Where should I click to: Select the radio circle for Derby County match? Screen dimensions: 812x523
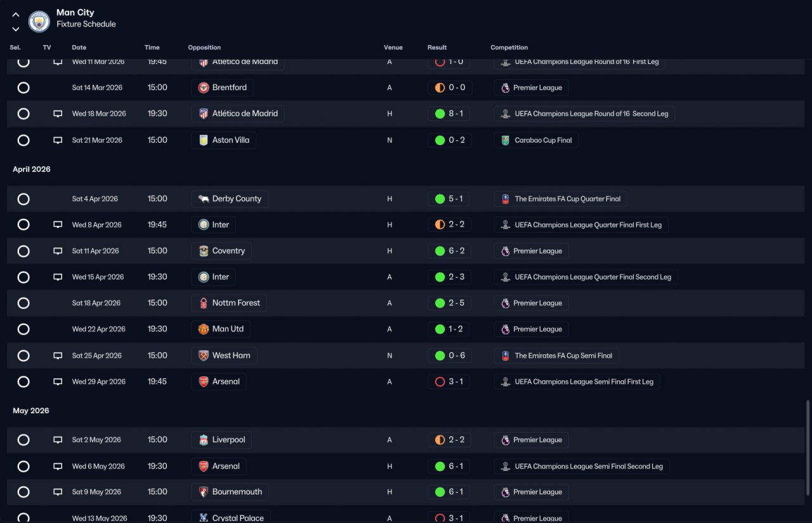click(23, 199)
